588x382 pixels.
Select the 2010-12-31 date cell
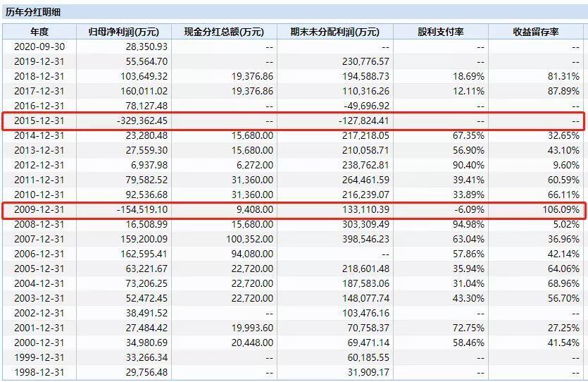pos(39,195)
